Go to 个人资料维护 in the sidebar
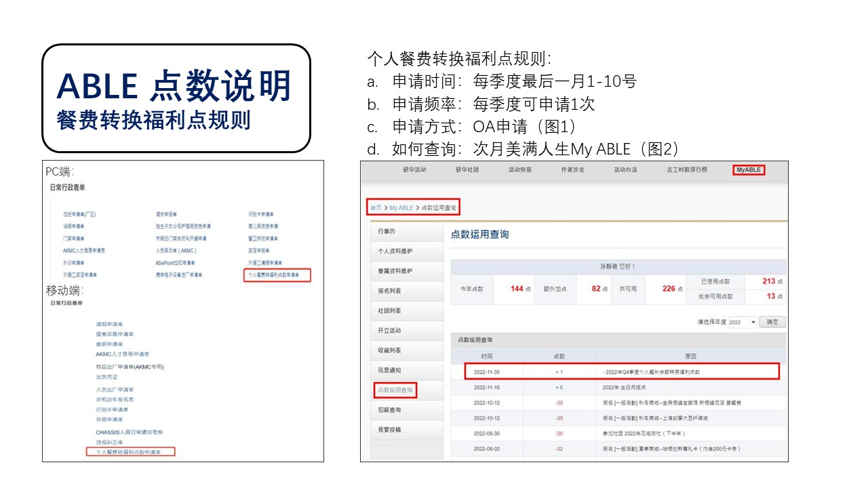The width and height of the screenshot is (868, 488). click(395, 251)
